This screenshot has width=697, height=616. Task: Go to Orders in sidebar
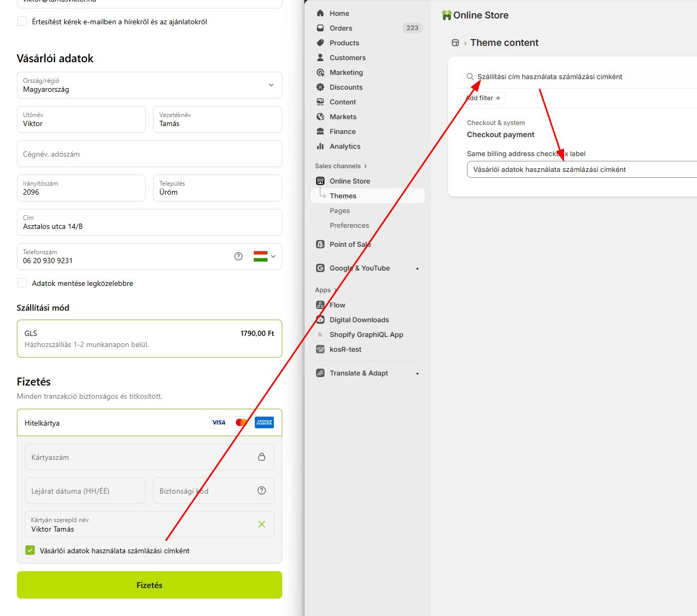341,28
